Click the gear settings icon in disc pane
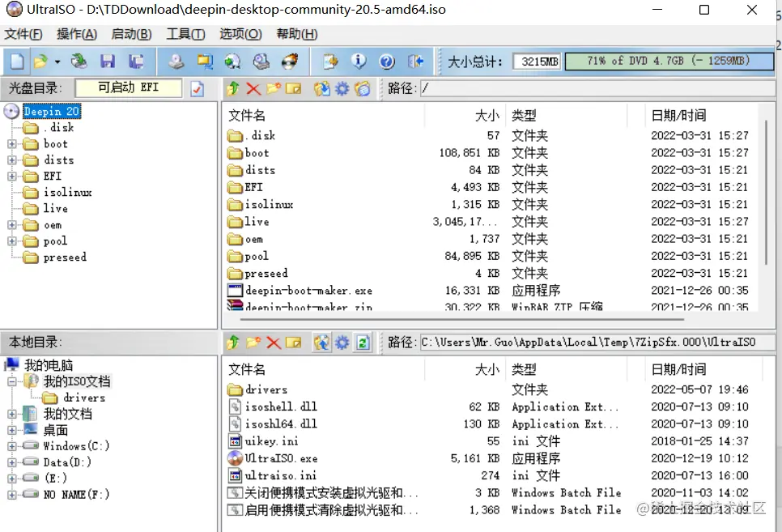The image size is (782, 532). (x=342, y=89)
